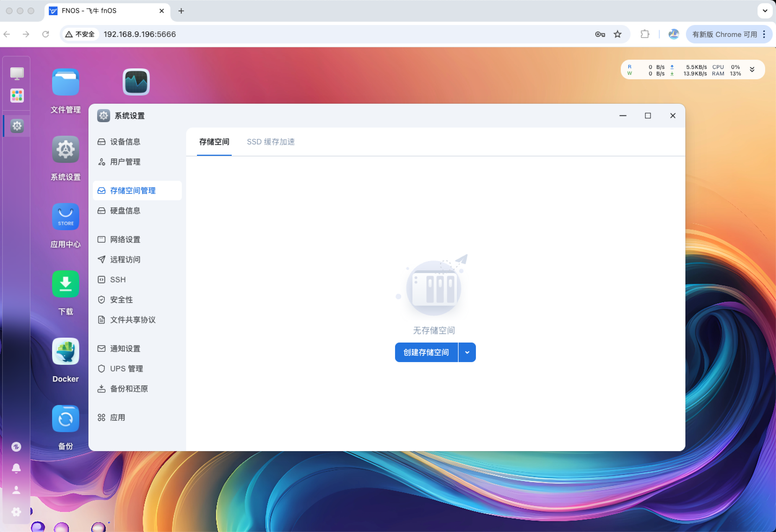Open Disk Information in the settings sidebar
This screenshot has height=532, width=776.
125,211
